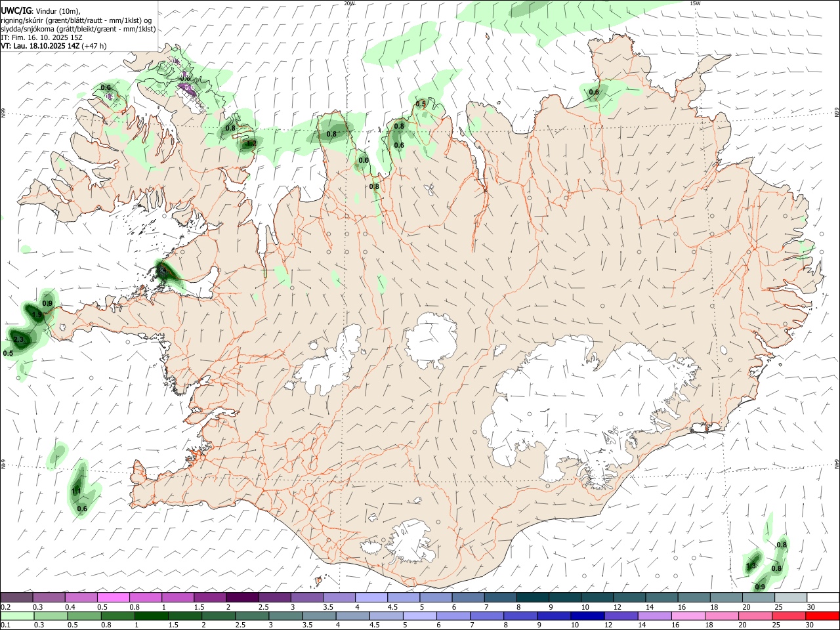Select the bright red swatch above the rain legend's 30

click(x=822, y=616)
